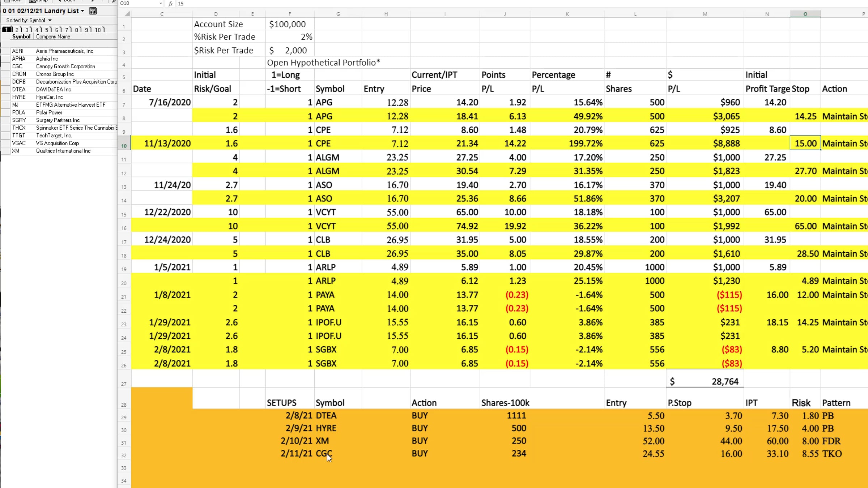
Task: Select XM Qualtrics International Inc row
Action: point(59,151)
